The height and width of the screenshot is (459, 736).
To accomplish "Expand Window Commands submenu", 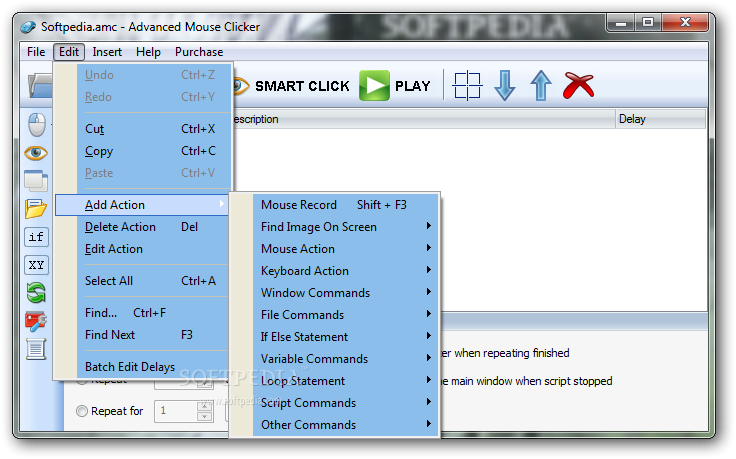I will [x=345, y=293].
